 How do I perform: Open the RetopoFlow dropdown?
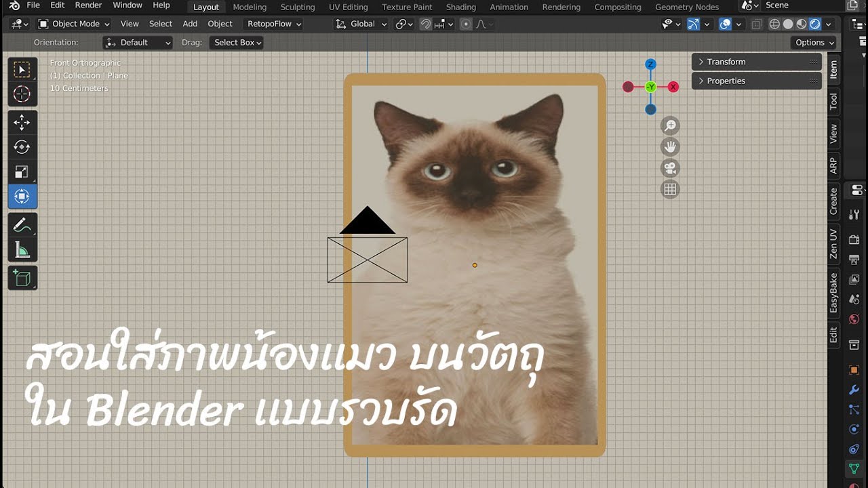274,24
